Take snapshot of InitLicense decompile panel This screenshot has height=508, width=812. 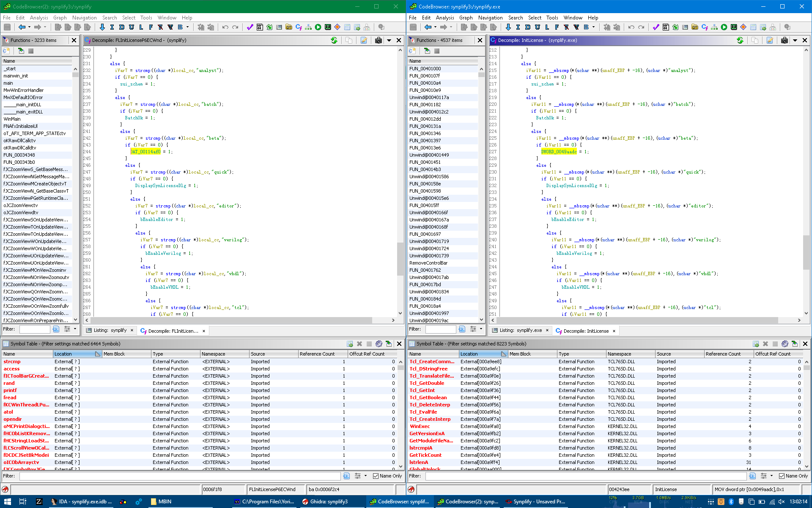coord(784,40)
